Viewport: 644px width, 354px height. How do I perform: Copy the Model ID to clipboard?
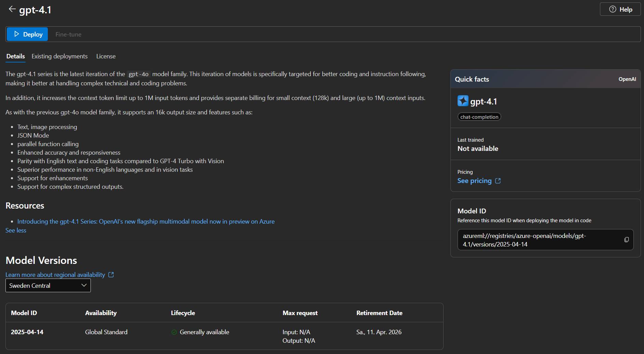pyautogui.click(x=626, y=240)
